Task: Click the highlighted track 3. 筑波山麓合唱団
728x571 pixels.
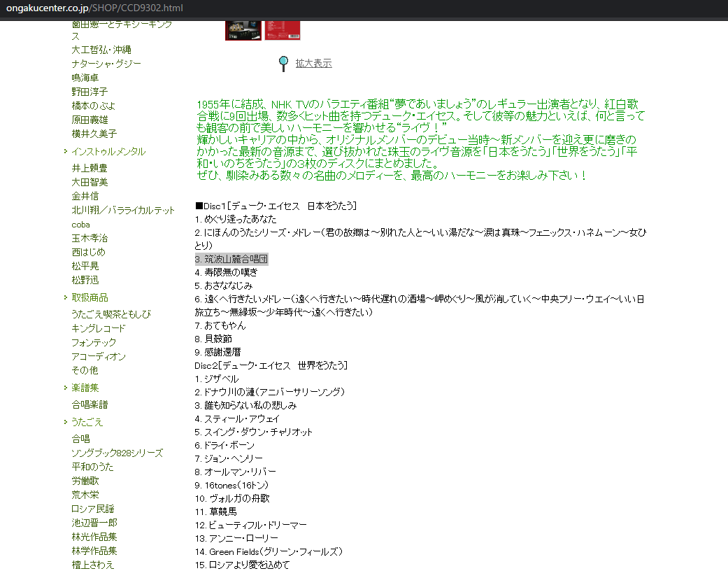Action: [x=231, y=259]
